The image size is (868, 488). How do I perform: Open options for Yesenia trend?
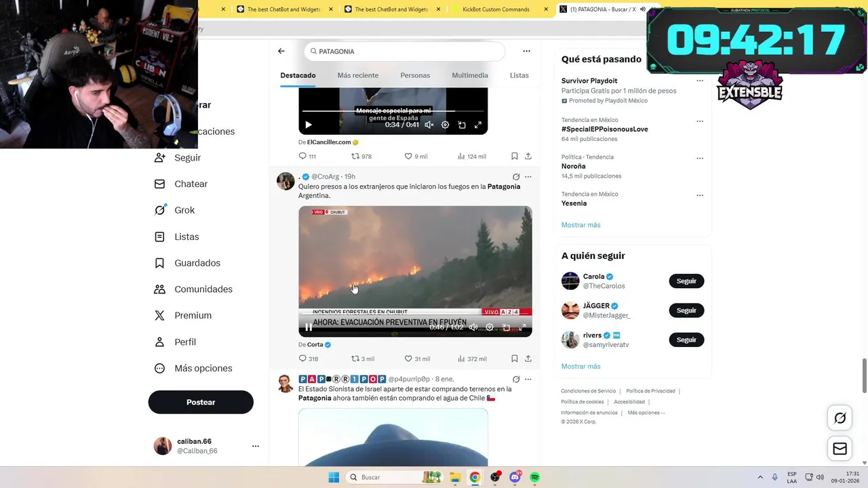pyautogui.click(x=700, y=195)
